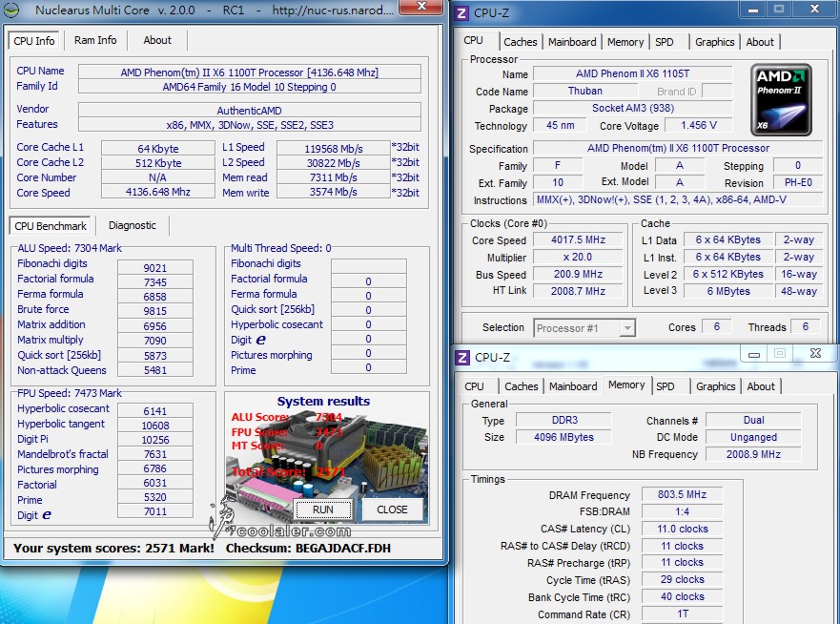Click the Nuclearus app icon in title bar
The width and height of the screenshot is (840, 624).
pos(10,10)
